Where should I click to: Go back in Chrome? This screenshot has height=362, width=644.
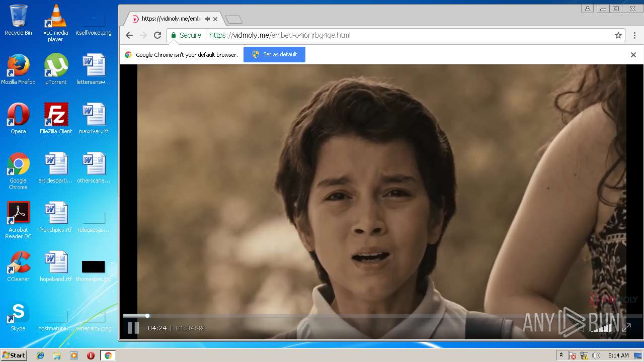129,35
